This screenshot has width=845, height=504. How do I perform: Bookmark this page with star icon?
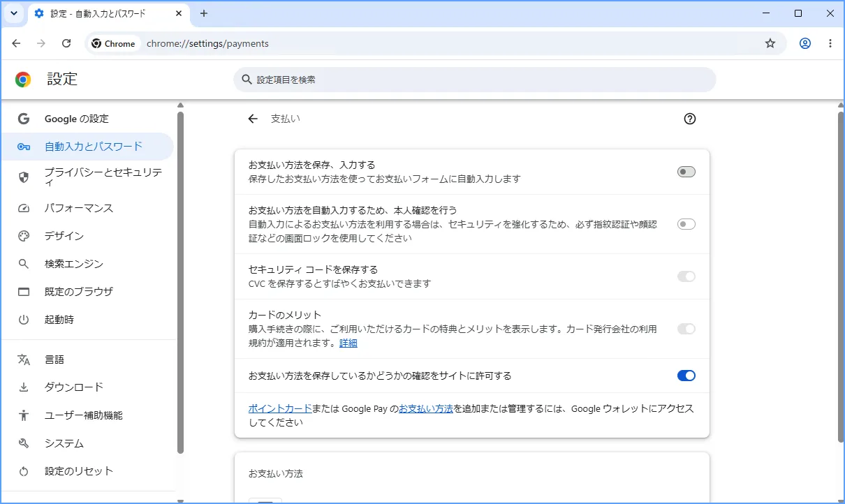[770, 43]
